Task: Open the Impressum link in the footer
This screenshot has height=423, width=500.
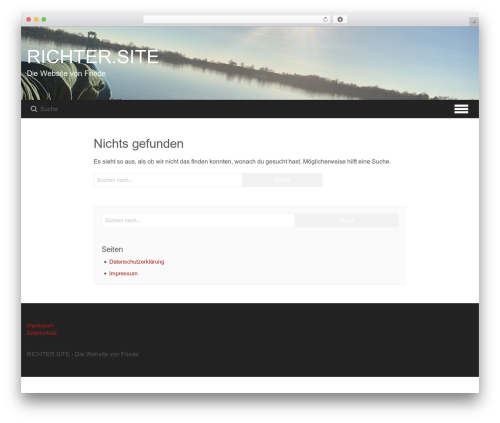Action: coord(40,325)
